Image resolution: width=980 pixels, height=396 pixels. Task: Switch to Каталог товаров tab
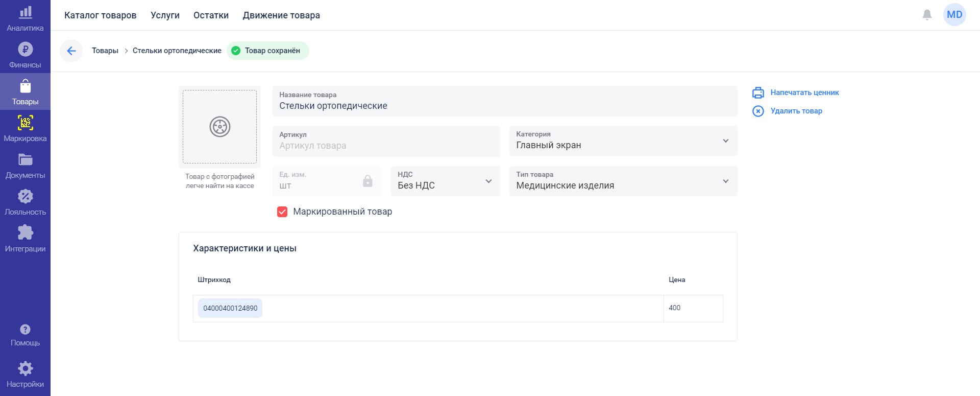click(101, 15)
